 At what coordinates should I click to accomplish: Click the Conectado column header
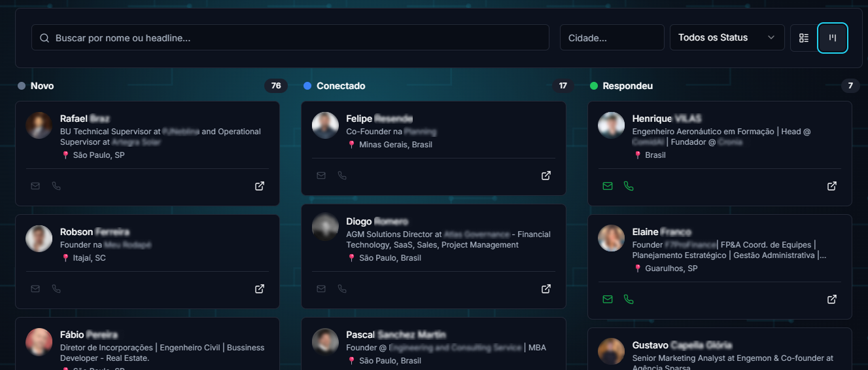(x=341, y=86)
